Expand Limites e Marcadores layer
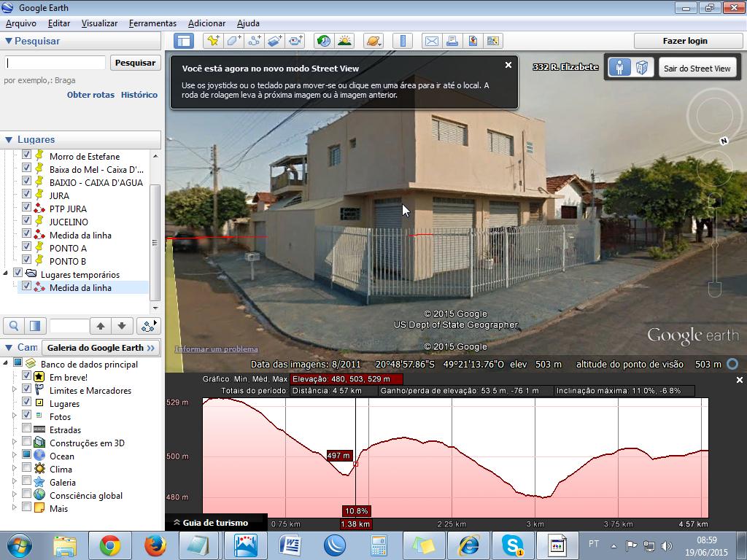Viewport: 747px width, 560px height. (15, 389)
